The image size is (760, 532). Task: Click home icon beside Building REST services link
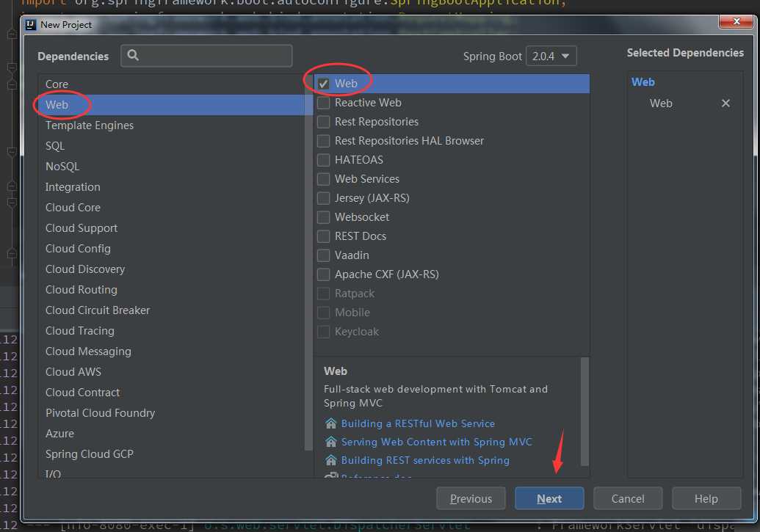click(330, 460)
